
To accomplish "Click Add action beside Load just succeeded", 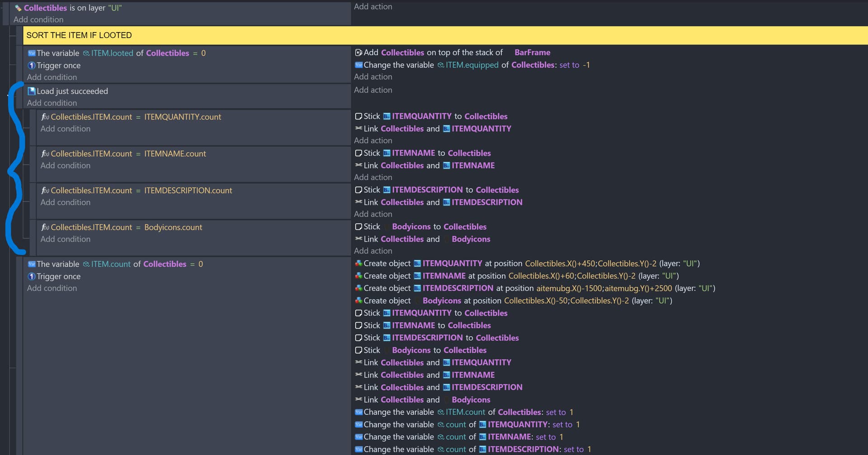I will [373, 90].
